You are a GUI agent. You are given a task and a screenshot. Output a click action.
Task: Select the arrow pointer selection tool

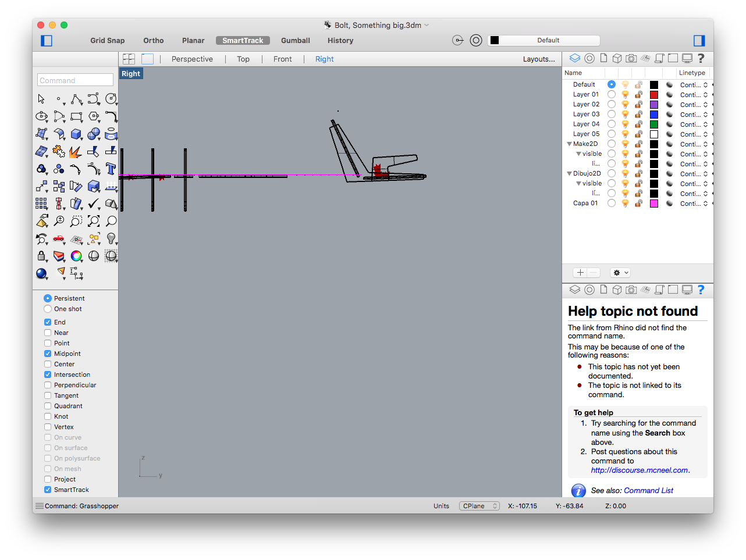[41, 99]
